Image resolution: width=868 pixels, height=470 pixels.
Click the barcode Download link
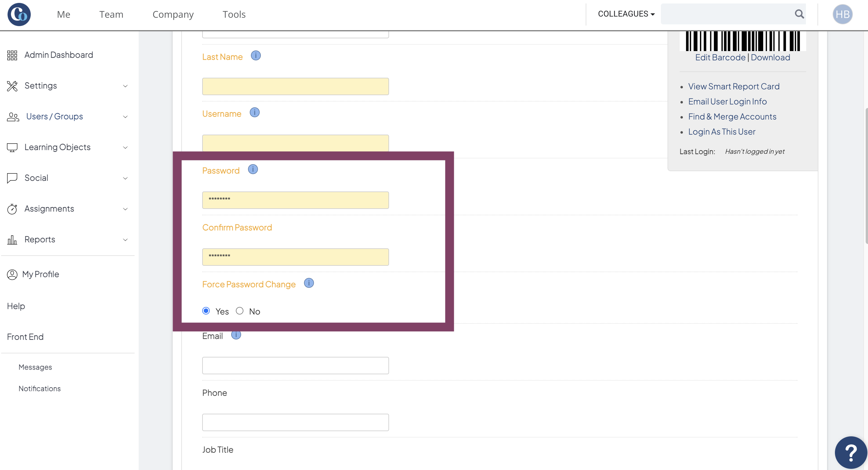click(770, 57)
